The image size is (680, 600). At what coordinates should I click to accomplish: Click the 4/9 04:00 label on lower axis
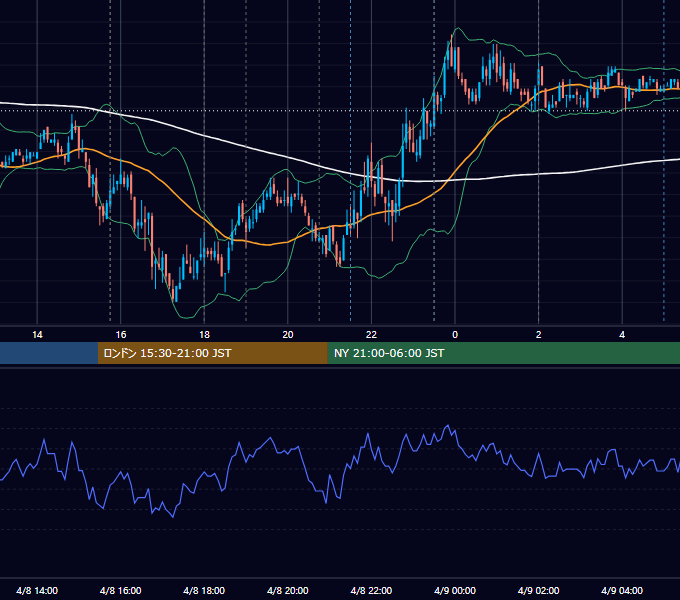point(622,590)
